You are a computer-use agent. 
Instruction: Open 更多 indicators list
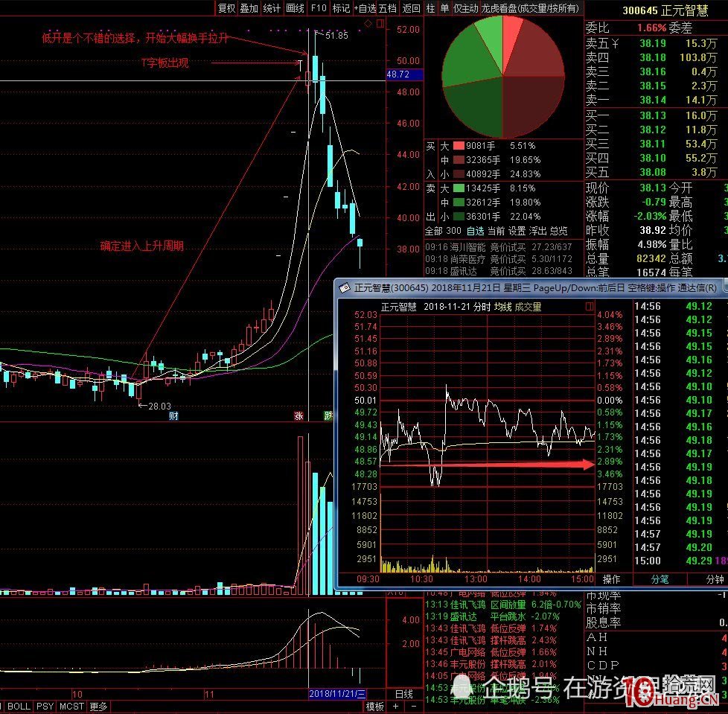pos(98,706)
